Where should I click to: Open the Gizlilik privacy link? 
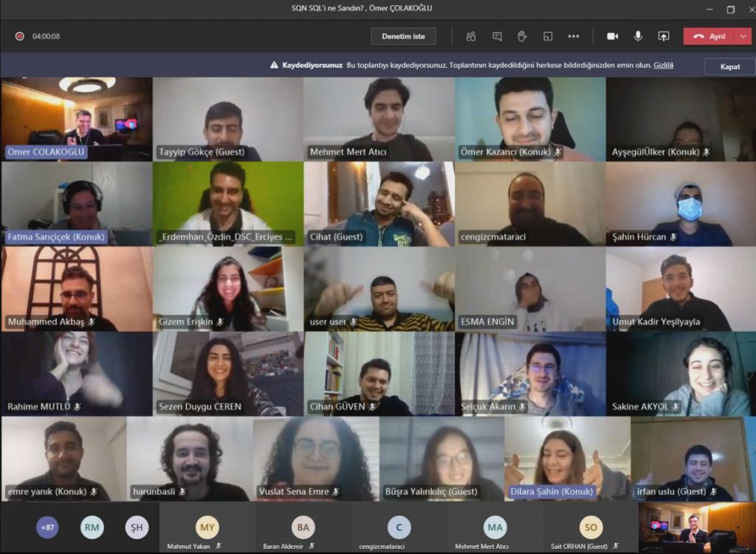tap(663, 65)
